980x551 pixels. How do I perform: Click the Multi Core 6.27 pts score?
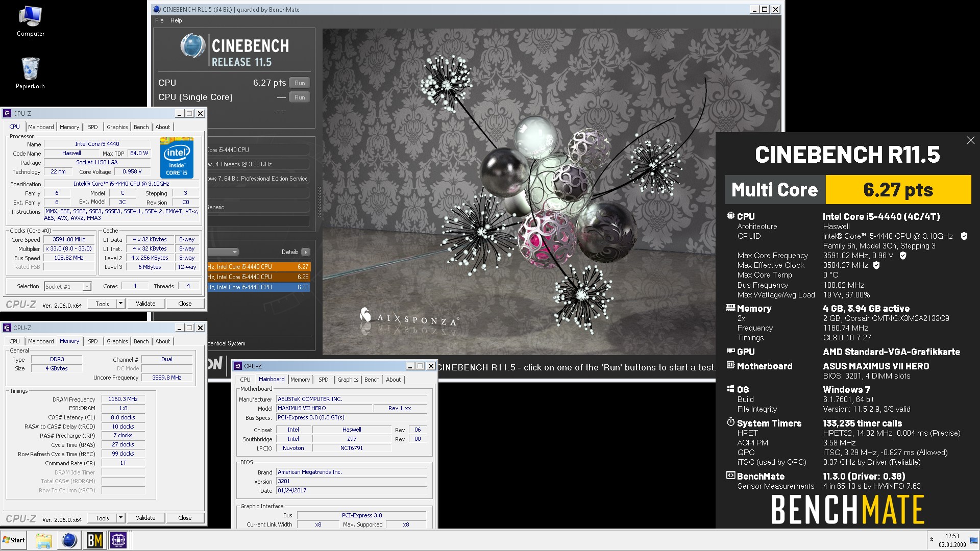(898, 190)
